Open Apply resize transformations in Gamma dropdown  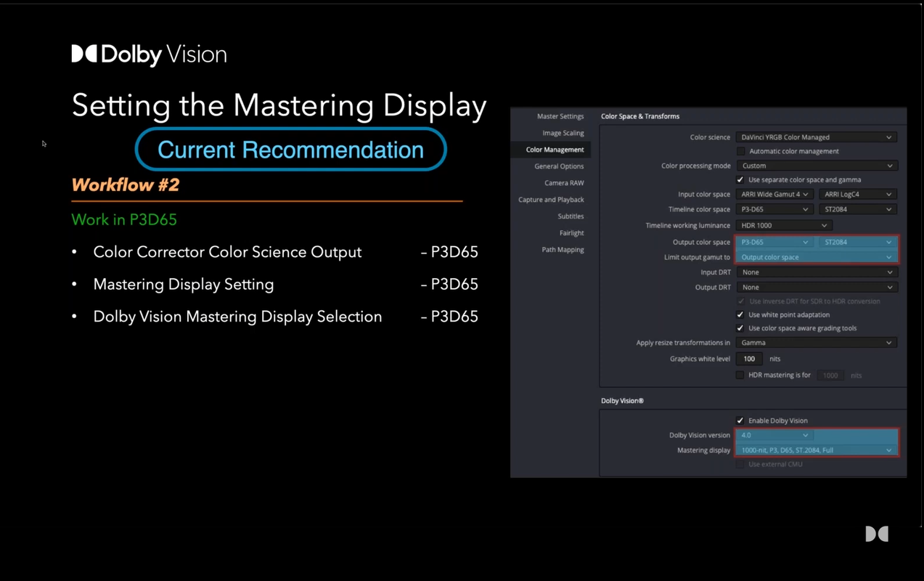coord(816,343)
